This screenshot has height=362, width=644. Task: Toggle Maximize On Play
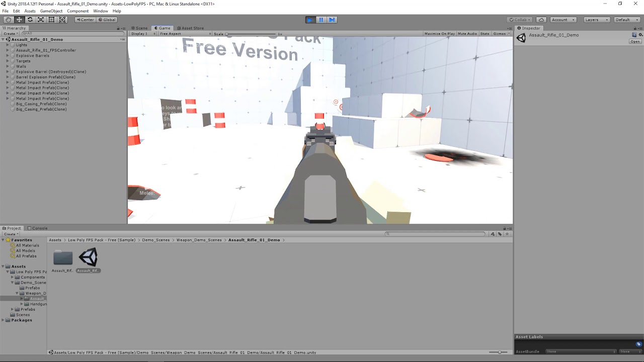tap(440, 34)
